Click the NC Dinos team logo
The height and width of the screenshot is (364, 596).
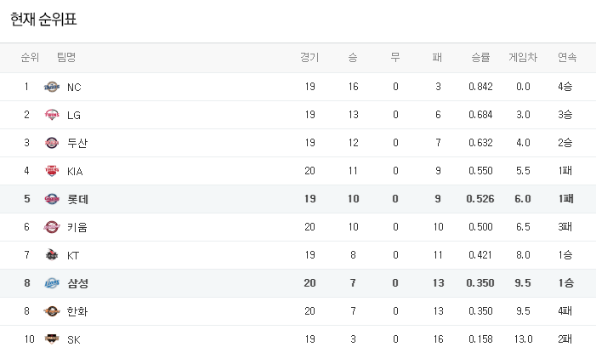pyautogui.click(x=52, y=87)
